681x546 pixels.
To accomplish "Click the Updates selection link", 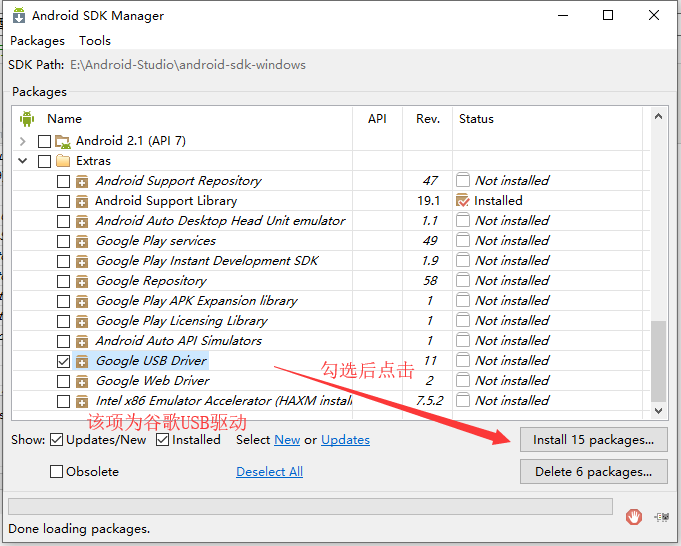I will (x=345, y=440).
